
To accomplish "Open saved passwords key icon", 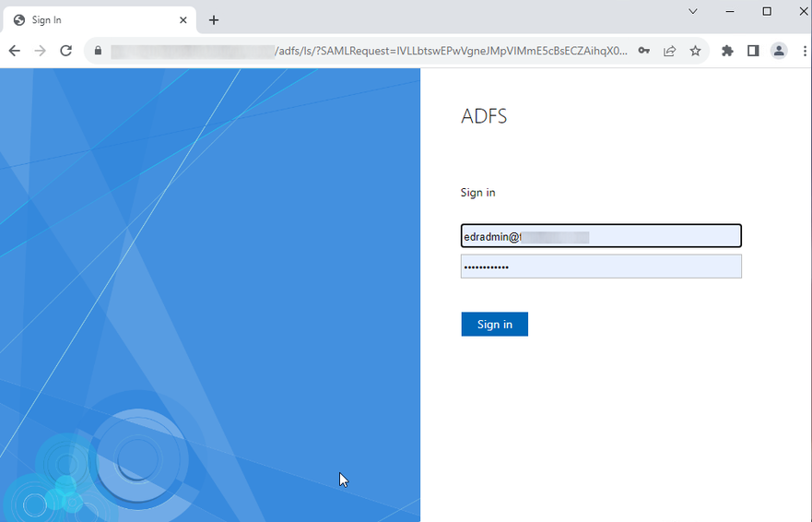I will click(643, 51).
